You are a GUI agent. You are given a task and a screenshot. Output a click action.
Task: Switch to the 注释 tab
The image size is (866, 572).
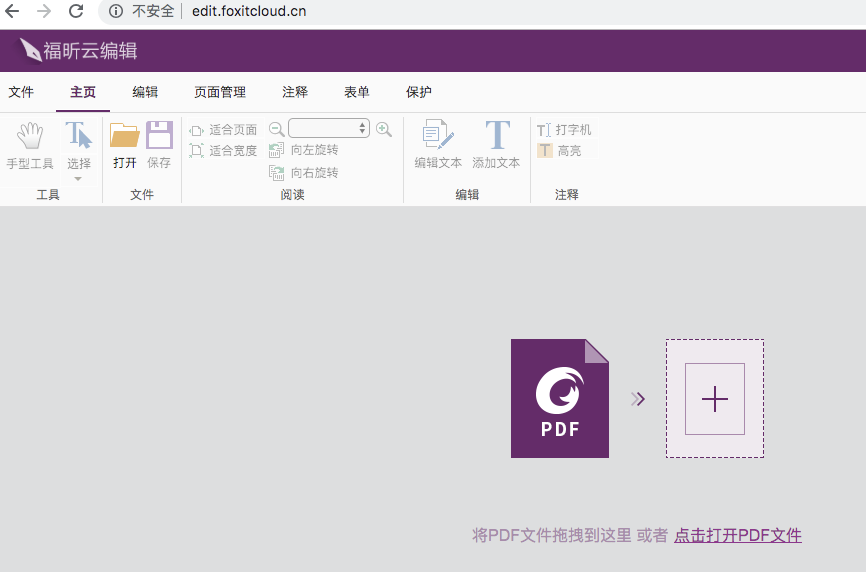pyautogui.click(x=295, y=92)
